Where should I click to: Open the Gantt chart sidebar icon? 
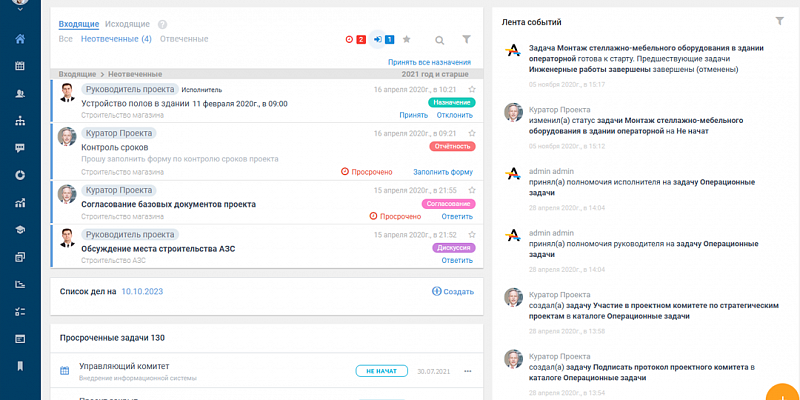click(20, 284)
